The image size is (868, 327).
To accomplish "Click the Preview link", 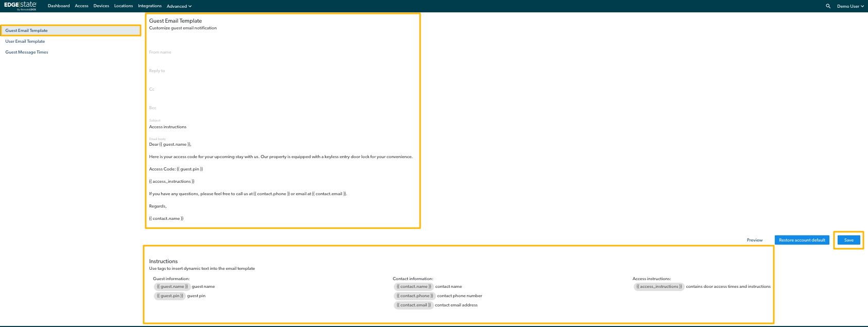I will coord(754,240).
